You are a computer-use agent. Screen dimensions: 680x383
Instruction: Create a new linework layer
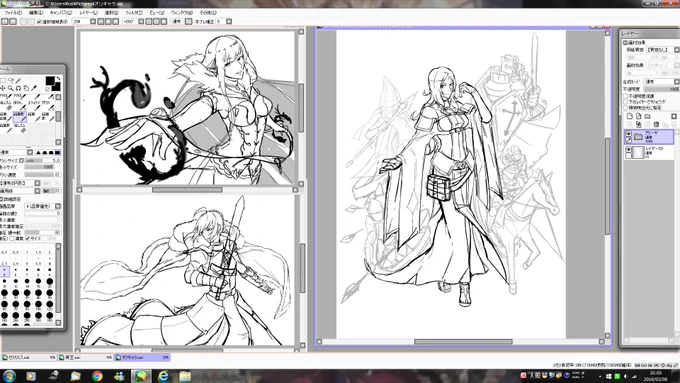point(638,116)
